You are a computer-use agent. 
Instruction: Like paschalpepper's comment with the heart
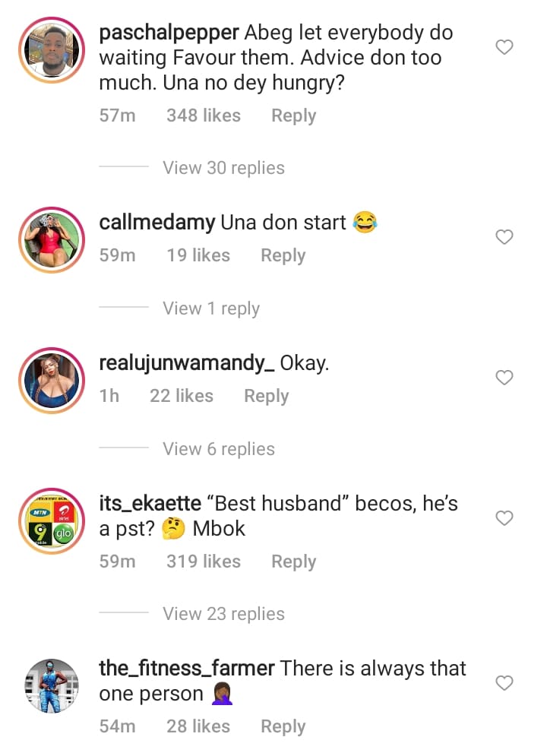click(x=504, y=48)
